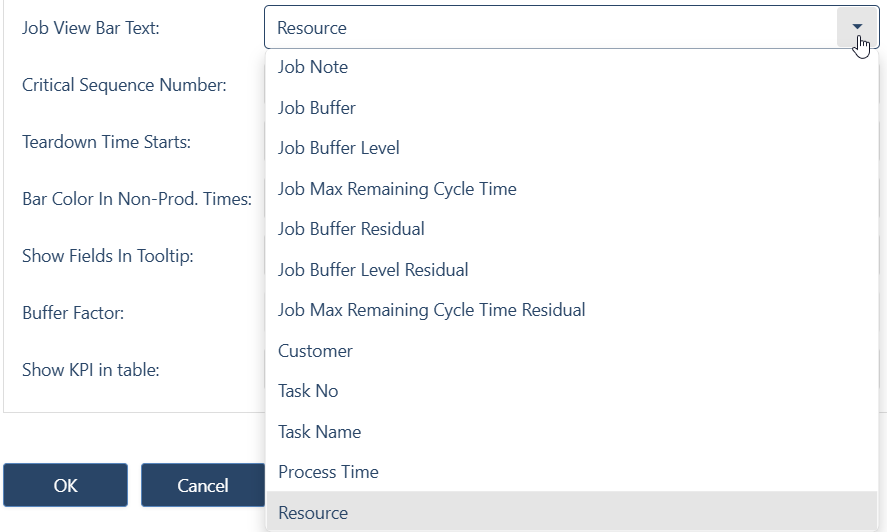Select Process Time option

point(572,472)
